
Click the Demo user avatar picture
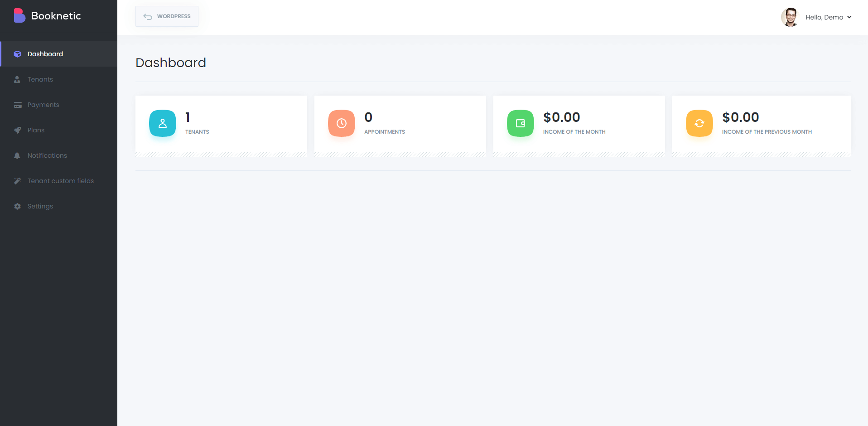pyautogui.click(x=790, y=17)
